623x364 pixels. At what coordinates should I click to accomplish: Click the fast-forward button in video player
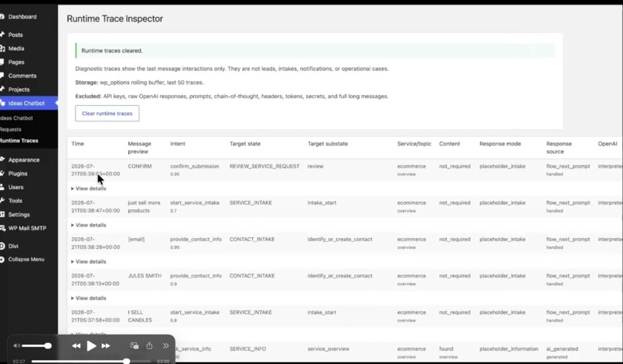coord(106,345)
